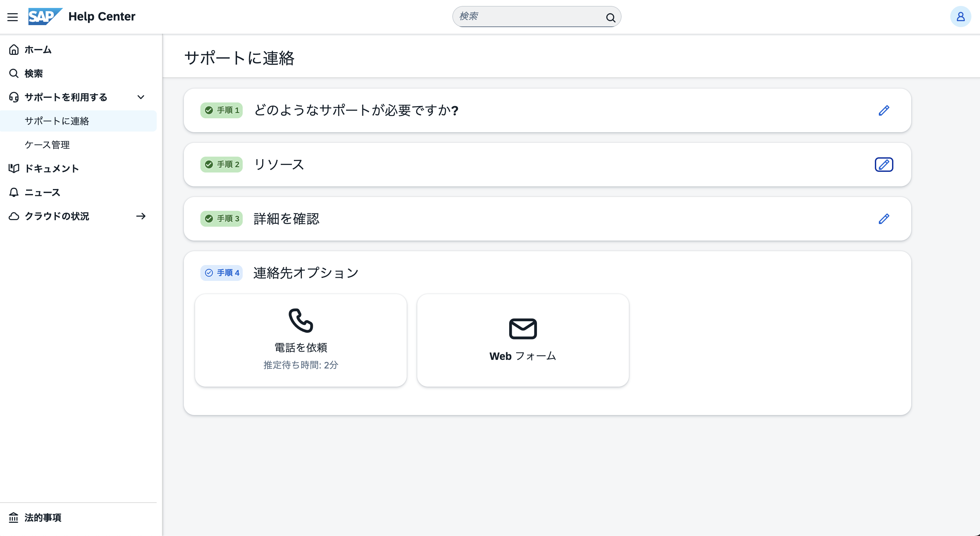Screen dimensions: 980x536
Task: Click the 手順 4 step badge
Action: (x=222, y=273)
